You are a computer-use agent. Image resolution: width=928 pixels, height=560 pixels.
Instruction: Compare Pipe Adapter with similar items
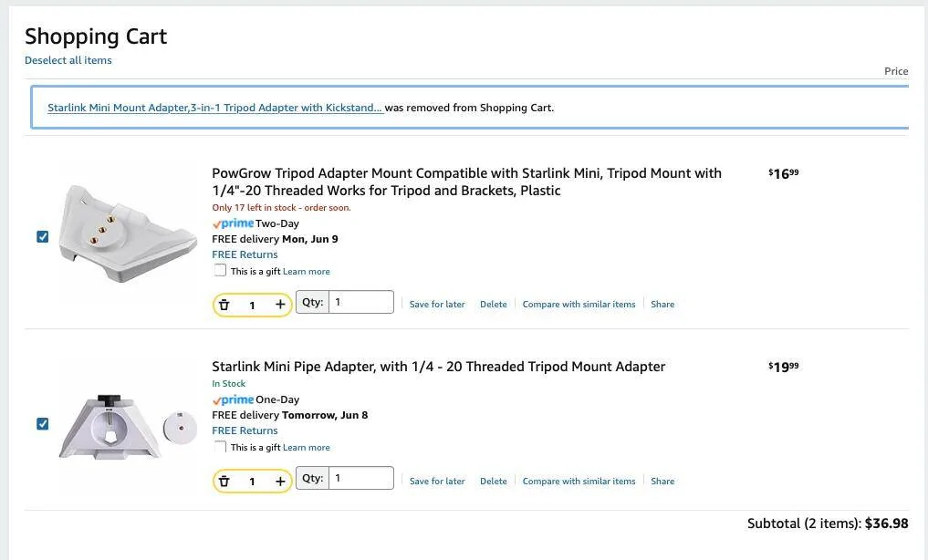[x=579, y=481]
